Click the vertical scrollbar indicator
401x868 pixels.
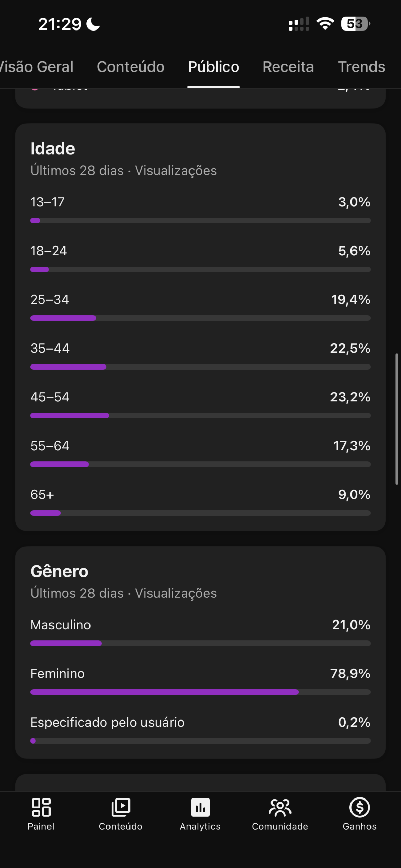click(x=396, y=419)
